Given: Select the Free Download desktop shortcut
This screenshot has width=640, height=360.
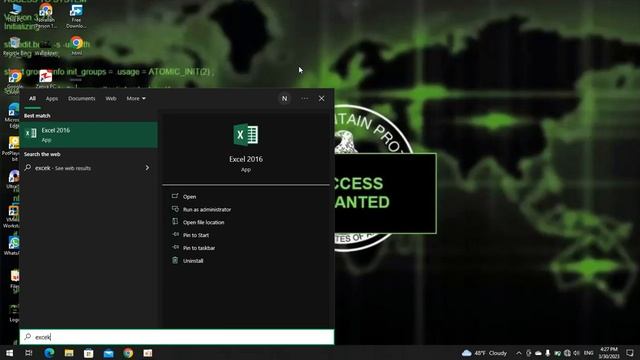Looking at the screenshot, I should click(x=76, y=16).
